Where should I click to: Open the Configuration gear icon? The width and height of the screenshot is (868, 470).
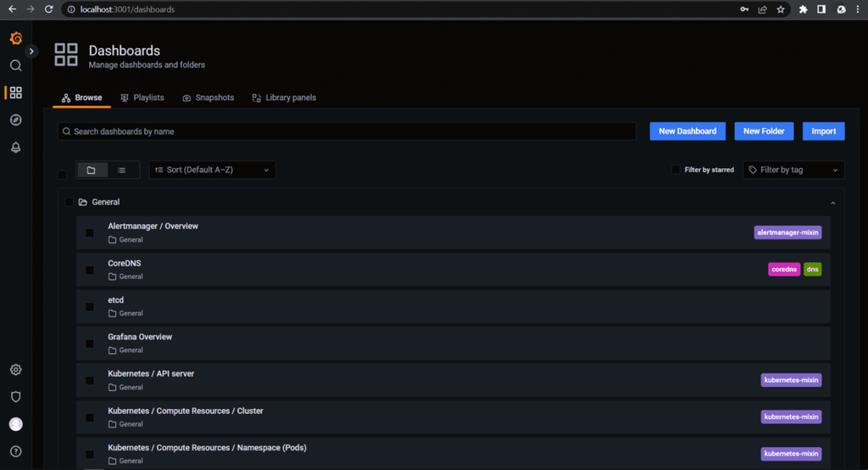pos(15,370)
